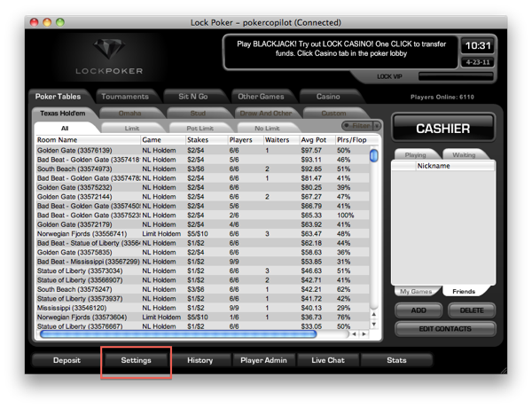Sort by Plrs/Flop column header
This screenshot has width=532, height=408.
356,140
